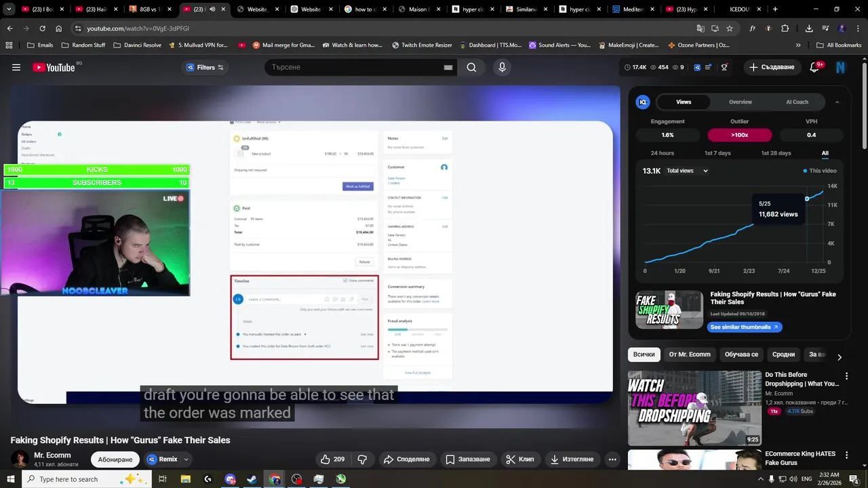The image size is (868, 488).
Task: Click the YouTube search input field
Action: tap(355, 67)
